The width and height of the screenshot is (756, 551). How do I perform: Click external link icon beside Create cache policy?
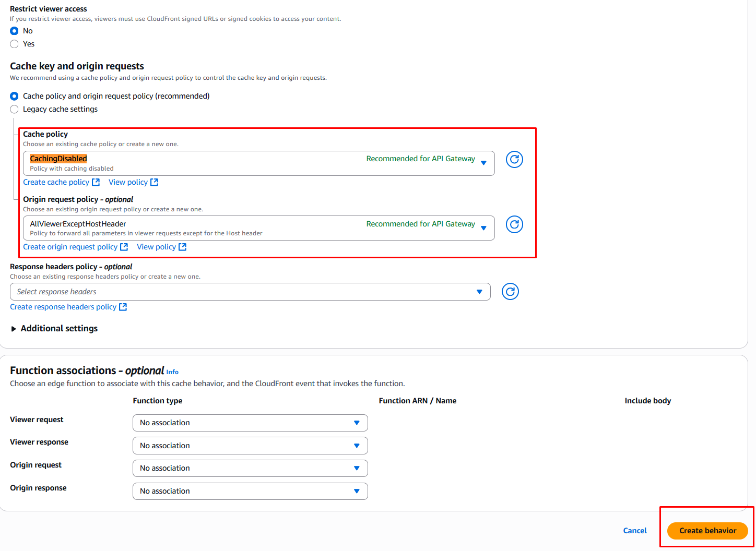pos(96,182)
